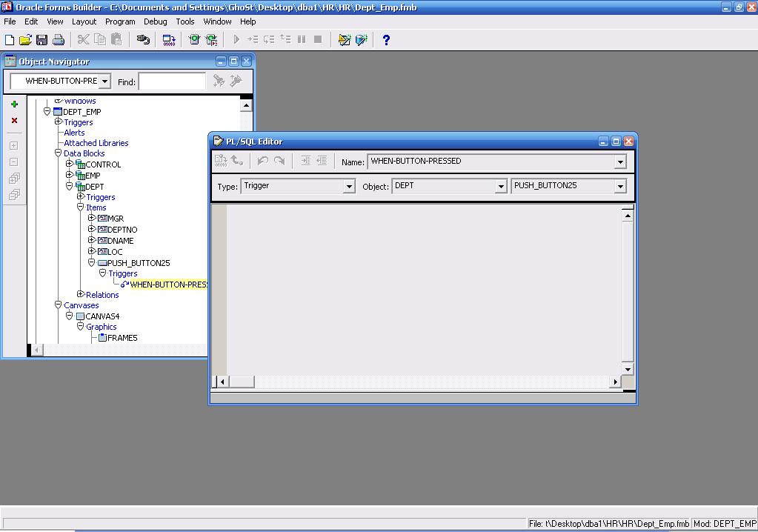Select the Attached Libraries node
This screenshot has width=758, height=532.
click(x=96, y=143)
